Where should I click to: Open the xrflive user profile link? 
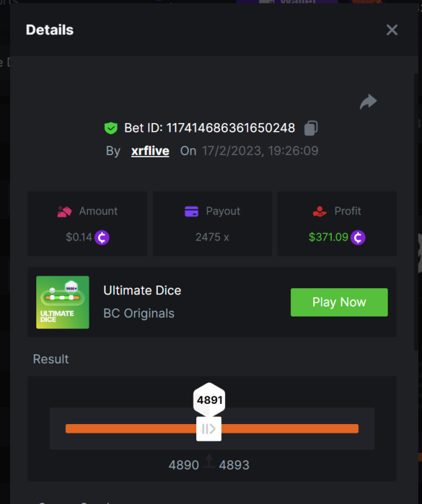150,151
